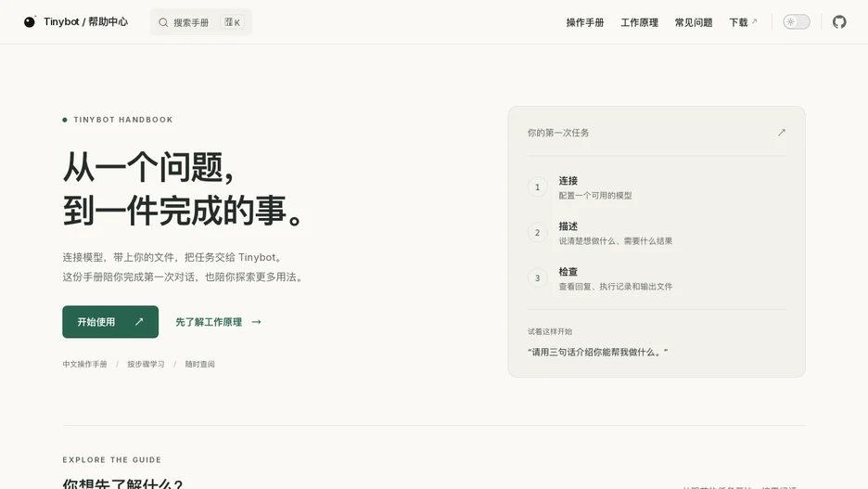
Task: Click the 你的第一次任务 card title
Action: click(558, 133)
